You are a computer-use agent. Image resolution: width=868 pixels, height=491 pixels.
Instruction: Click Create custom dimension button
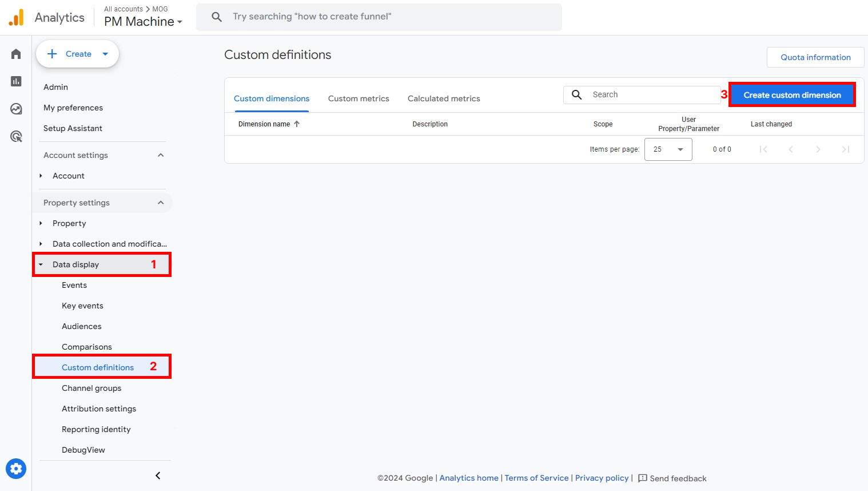(792, 95)
